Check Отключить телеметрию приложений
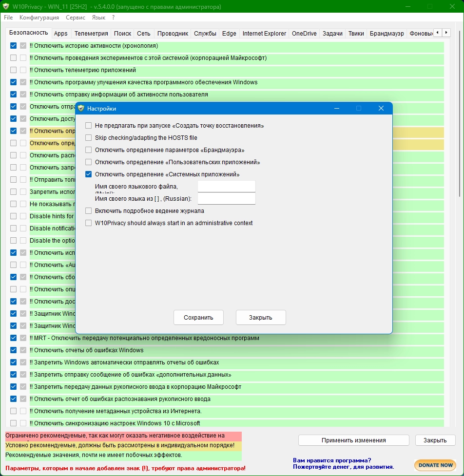 pyautogui.click(x=13, y=70)
